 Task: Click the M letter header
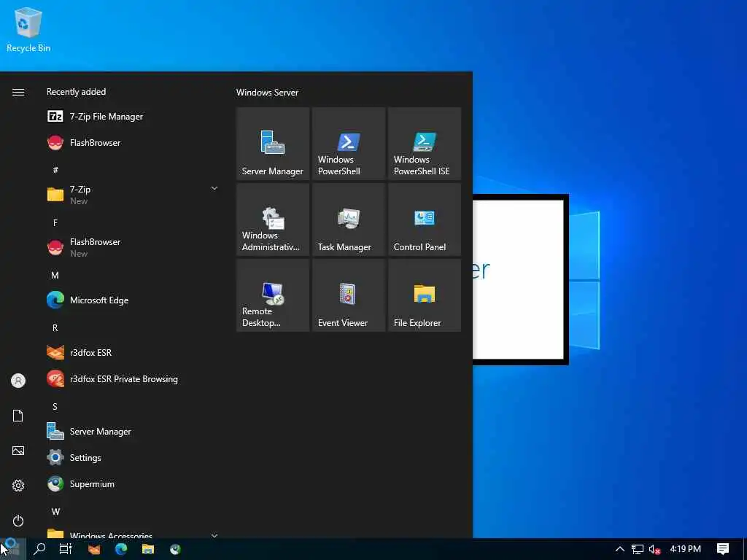point(55,275)
